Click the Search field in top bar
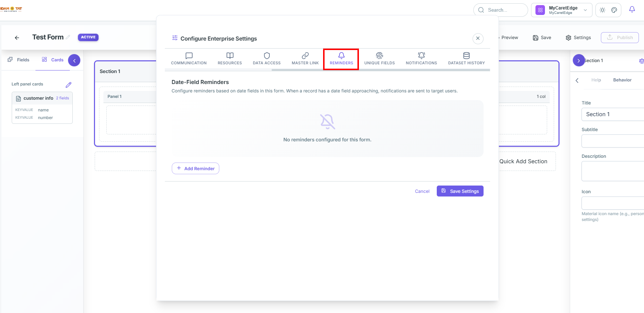Screen dimensions: 644x313 click(x=501, y=10)
